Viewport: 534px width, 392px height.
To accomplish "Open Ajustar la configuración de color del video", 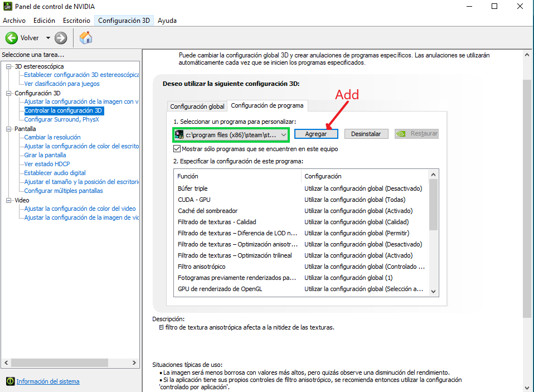I will click(x=80, y=209).
